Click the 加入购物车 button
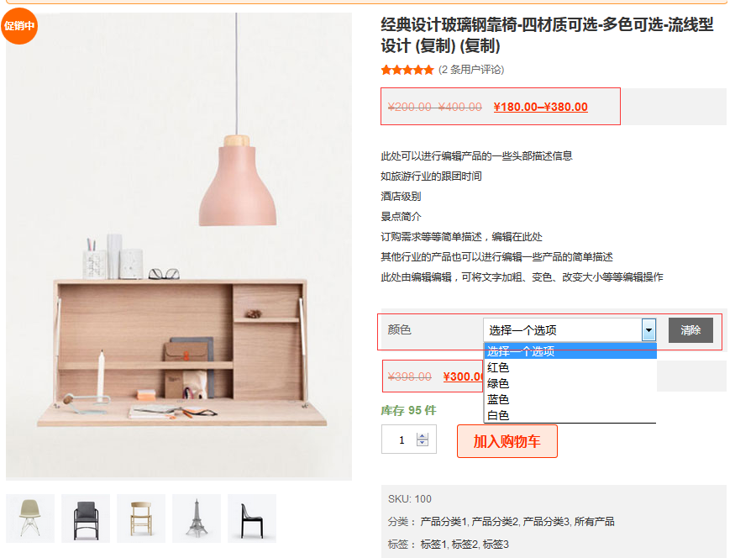756x558 pixels. pos(507,440)
